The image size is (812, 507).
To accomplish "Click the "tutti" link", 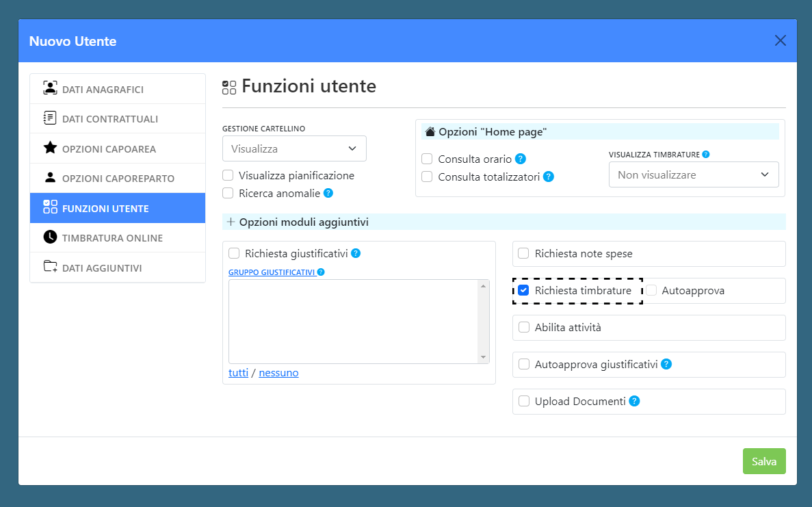I will [238, 373].
